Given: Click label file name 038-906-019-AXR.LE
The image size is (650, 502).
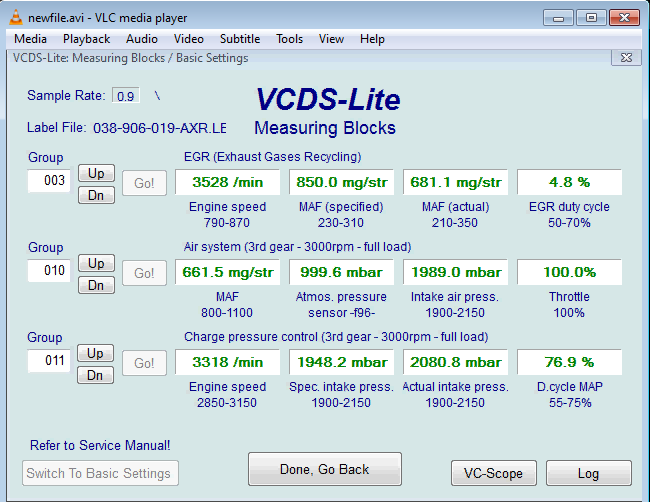Looking at the screenshot, I should pos(160,128).
